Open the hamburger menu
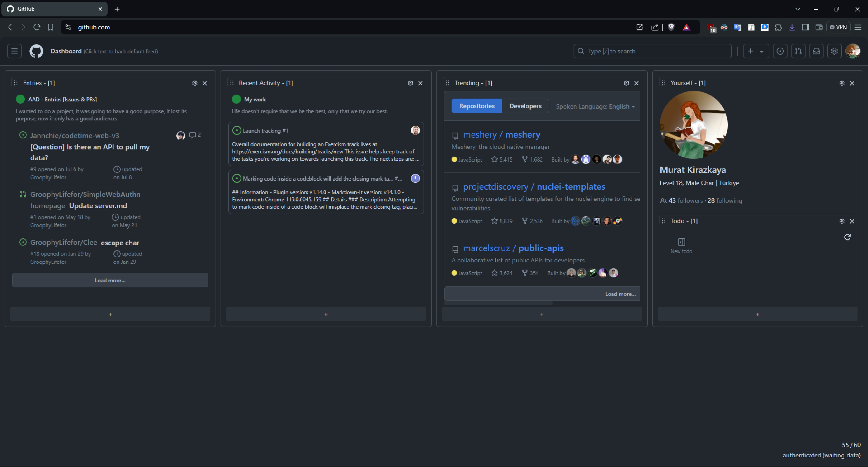 point(14,51)
